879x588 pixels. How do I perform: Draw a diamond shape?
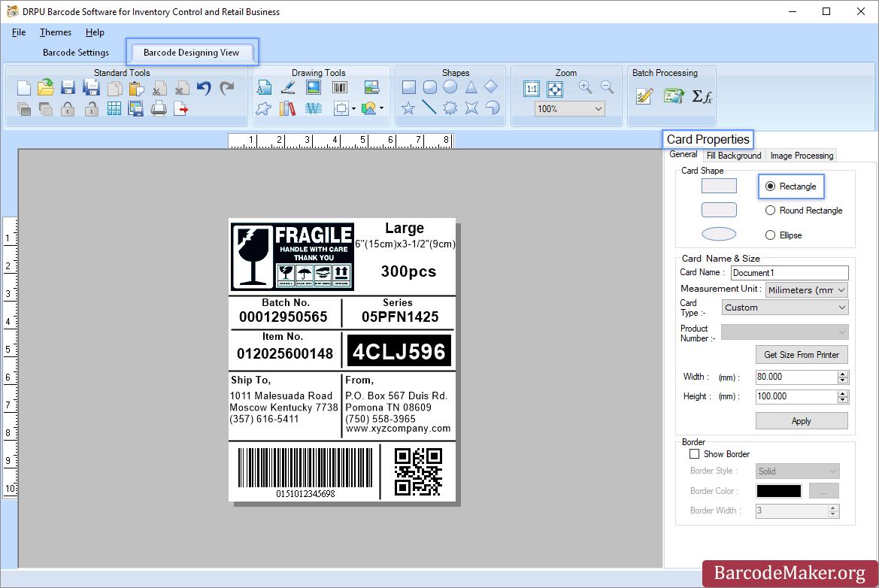[491, 86]
